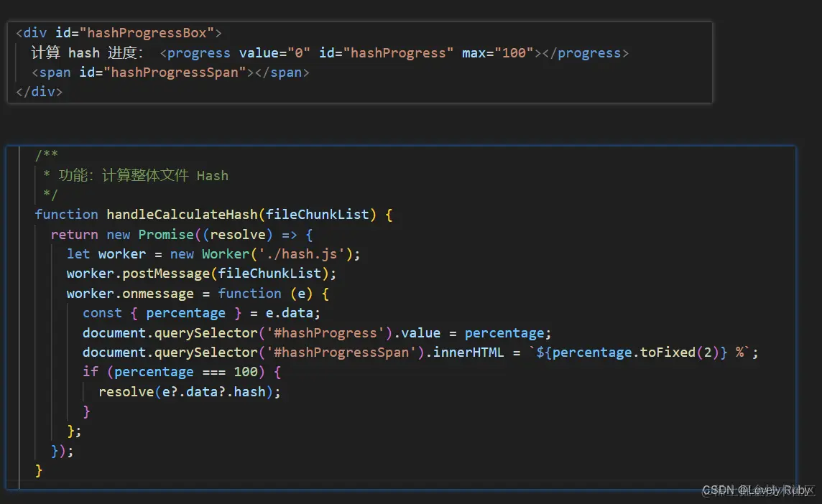Click the closing </span> tag

pyautogui.click(x=282, y=73)
